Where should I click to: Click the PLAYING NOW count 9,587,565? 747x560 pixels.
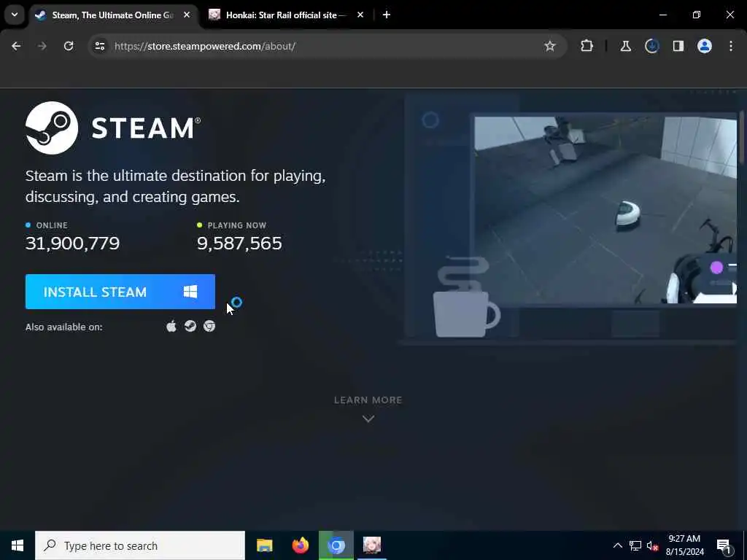[x=239, y=244]
